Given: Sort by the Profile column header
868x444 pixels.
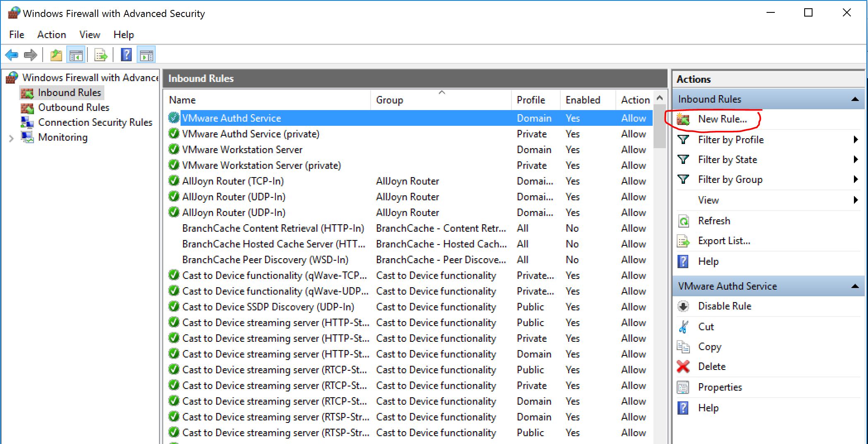Looking at the screenshot, I should [x=536, y=100].
